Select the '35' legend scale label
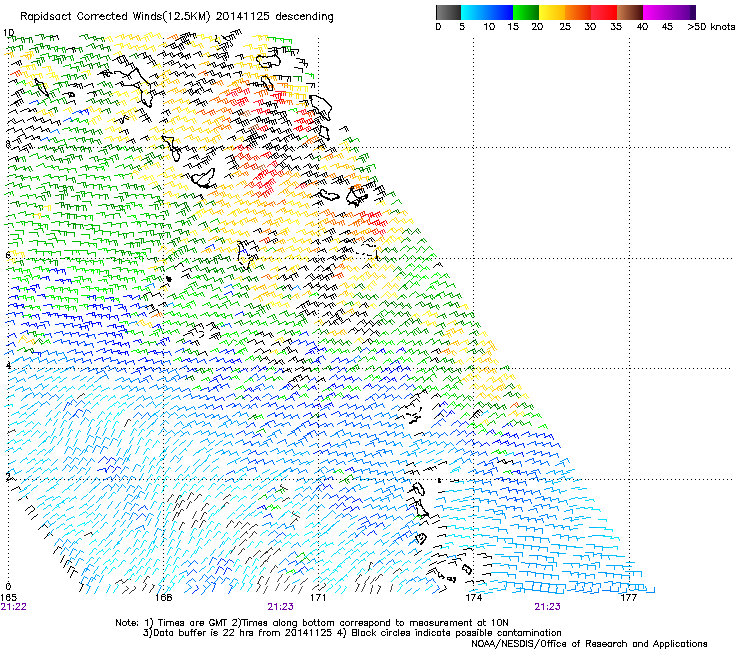The image size is (740, 650). 616,27
